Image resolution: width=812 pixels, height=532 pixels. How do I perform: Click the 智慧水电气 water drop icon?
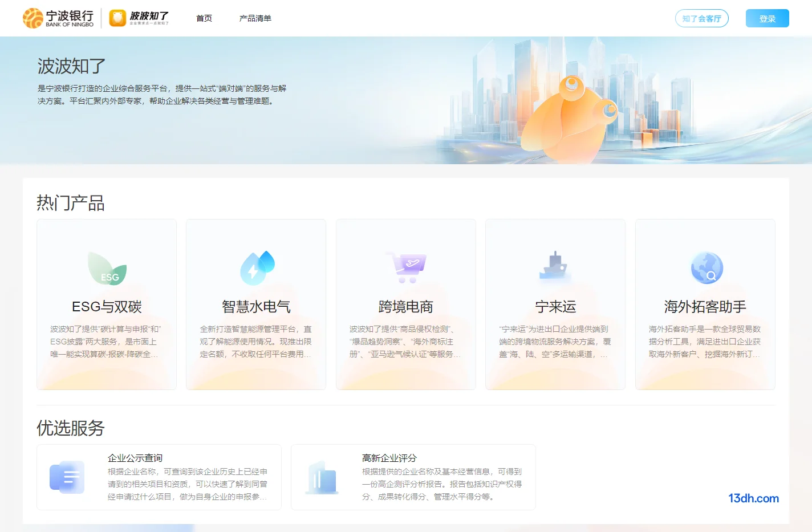point(257,268)
